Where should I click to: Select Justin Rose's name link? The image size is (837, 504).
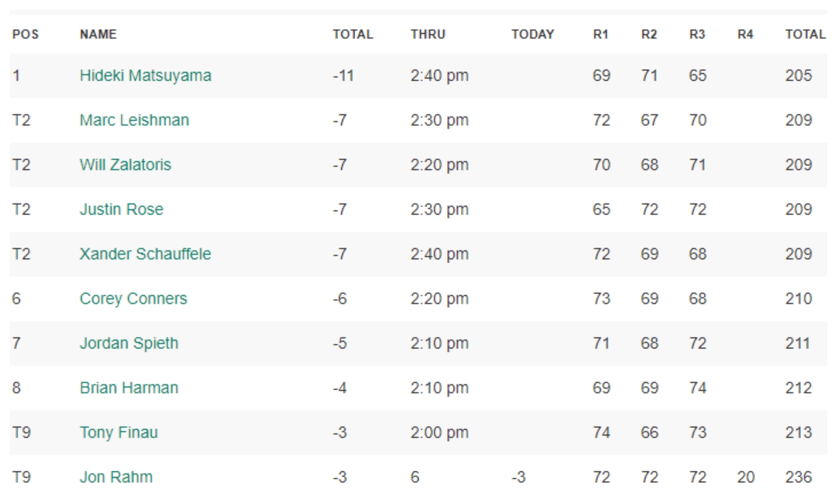pyautogui.click(x=121, y=209)
